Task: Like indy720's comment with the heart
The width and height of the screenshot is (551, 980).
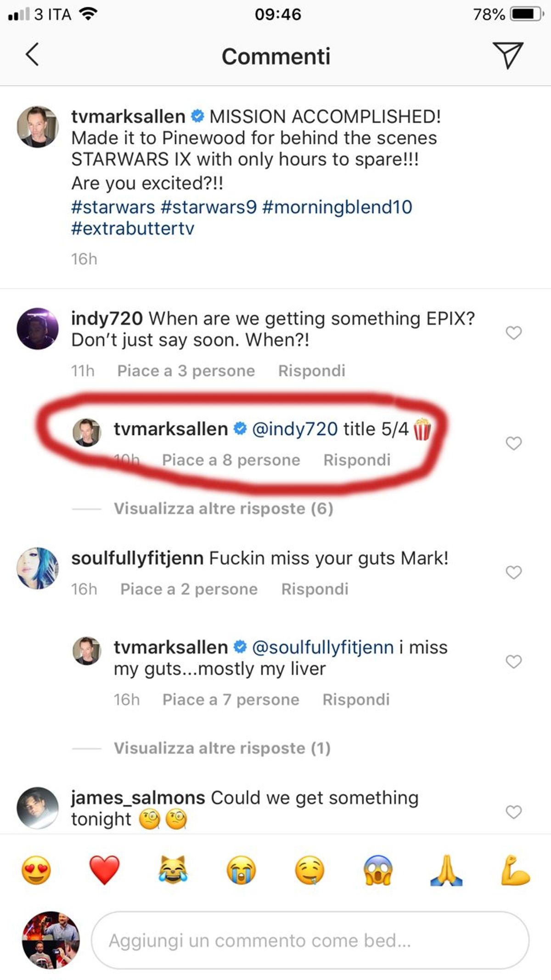Action: point(513,333)
